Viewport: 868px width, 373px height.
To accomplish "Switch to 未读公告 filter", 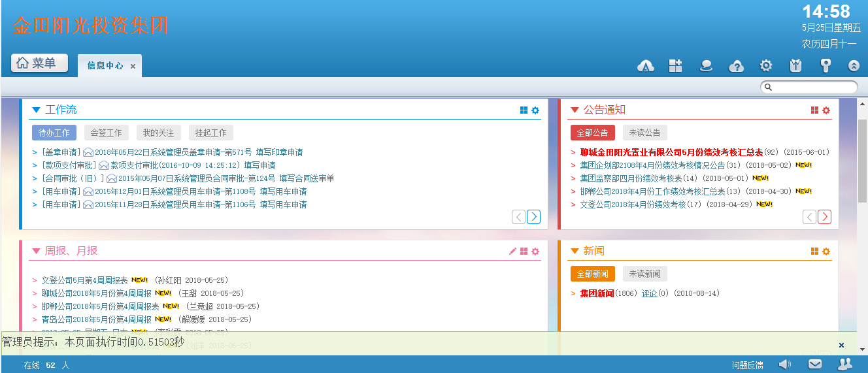I will [644, 133].
